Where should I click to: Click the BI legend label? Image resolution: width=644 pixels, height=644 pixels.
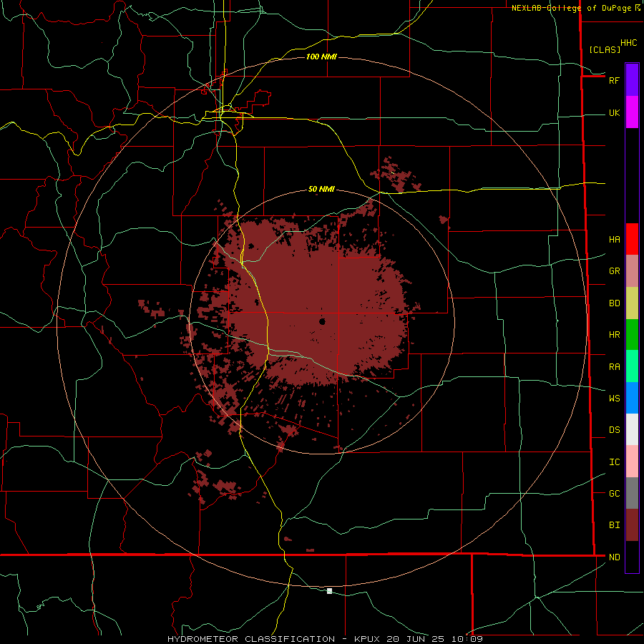pyautogui.click(x=614, y=525)
